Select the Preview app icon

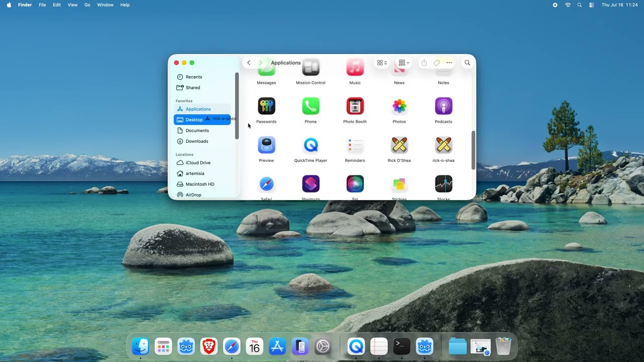tap(266, 145)
